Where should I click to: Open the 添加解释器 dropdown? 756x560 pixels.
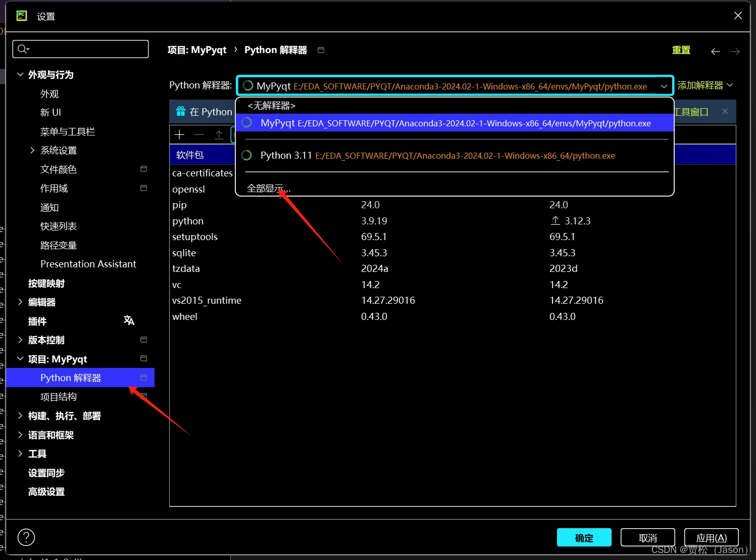tap(705, 85)
